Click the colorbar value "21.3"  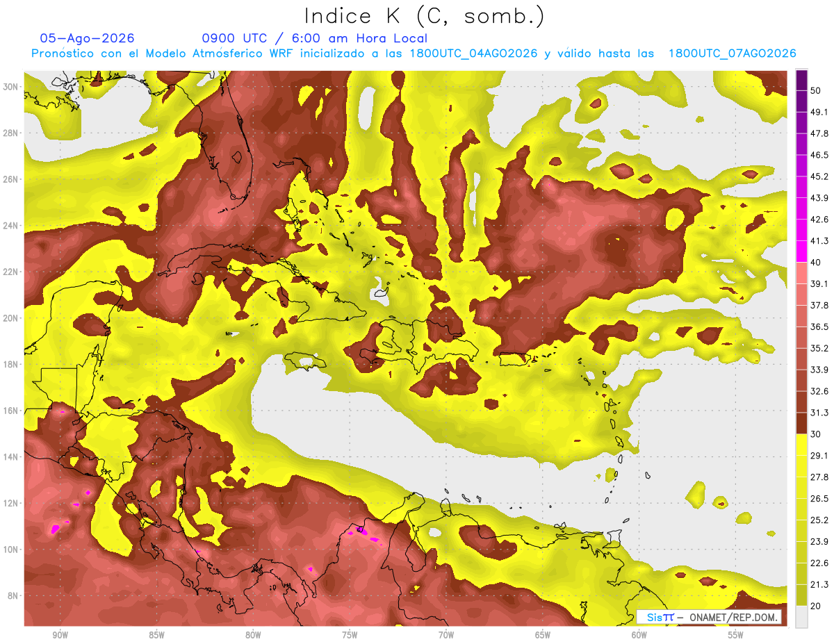(819, 585)
